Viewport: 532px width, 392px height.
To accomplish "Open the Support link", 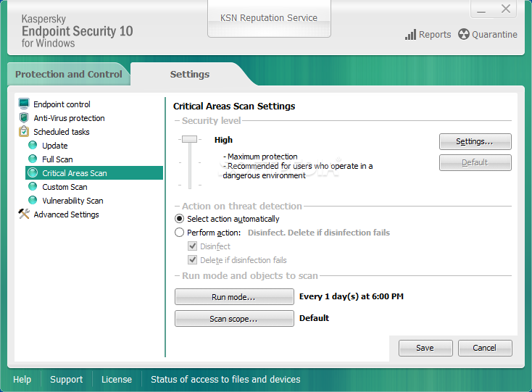I will [x=66, y=379].
